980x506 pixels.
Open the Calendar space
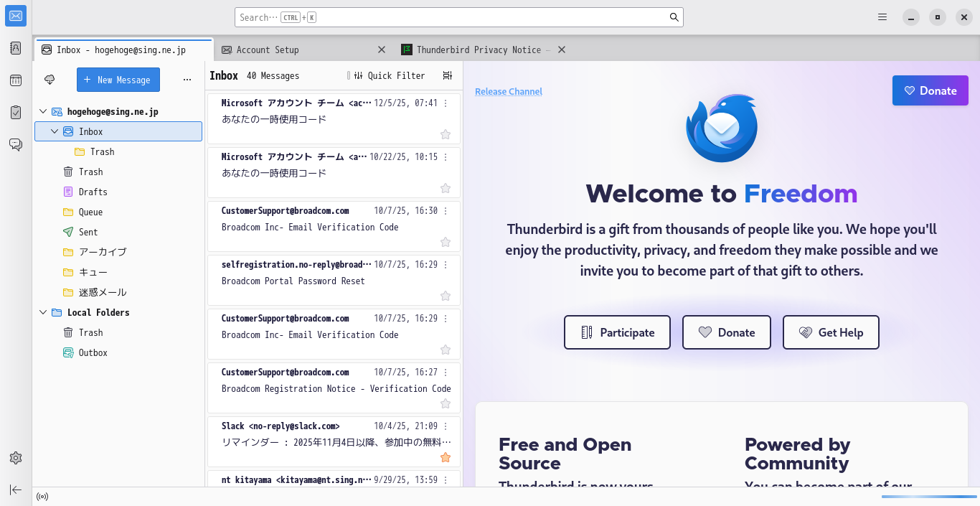pyautogui.click(x=16, y=80)
